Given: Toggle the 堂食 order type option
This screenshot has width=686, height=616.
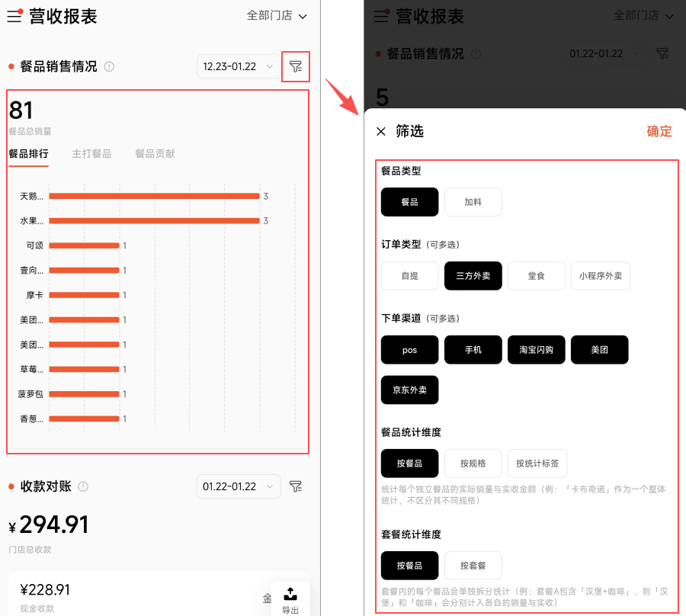Looking at the screenshot, I should [537, 276].
